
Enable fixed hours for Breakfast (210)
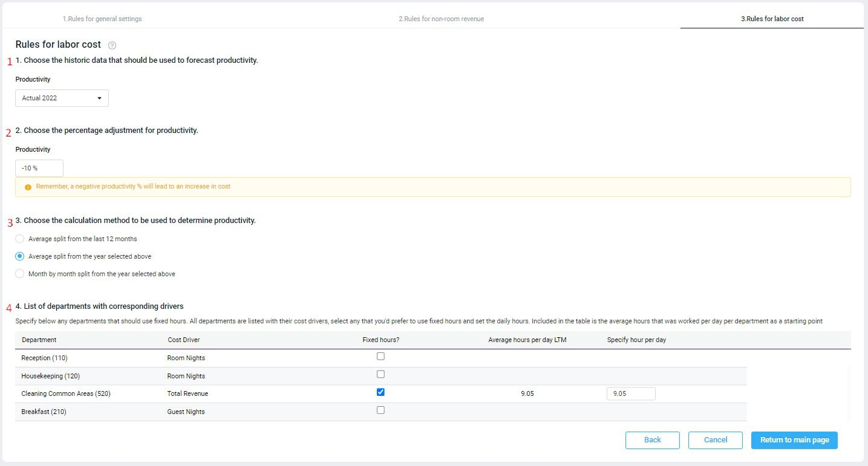coord(380,410)
